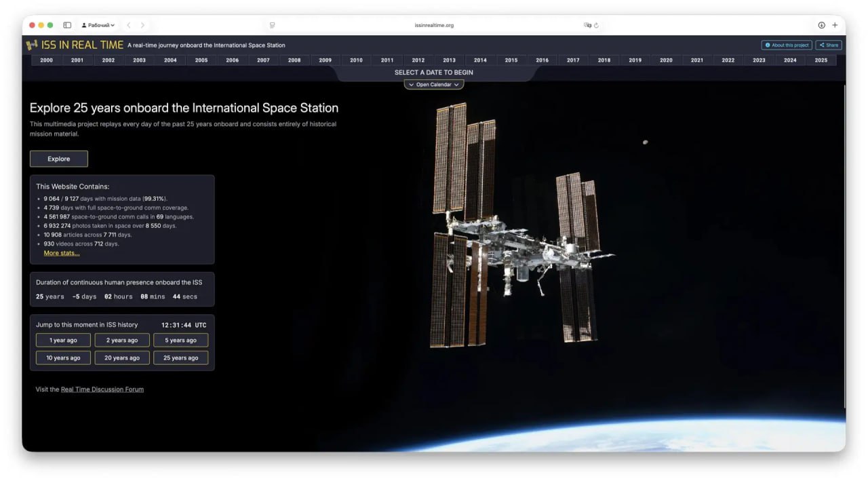Image resolution: width=868 pixels, height=481 pixels.
Task: Select year 2000 in the timeline
Action: 47,60
